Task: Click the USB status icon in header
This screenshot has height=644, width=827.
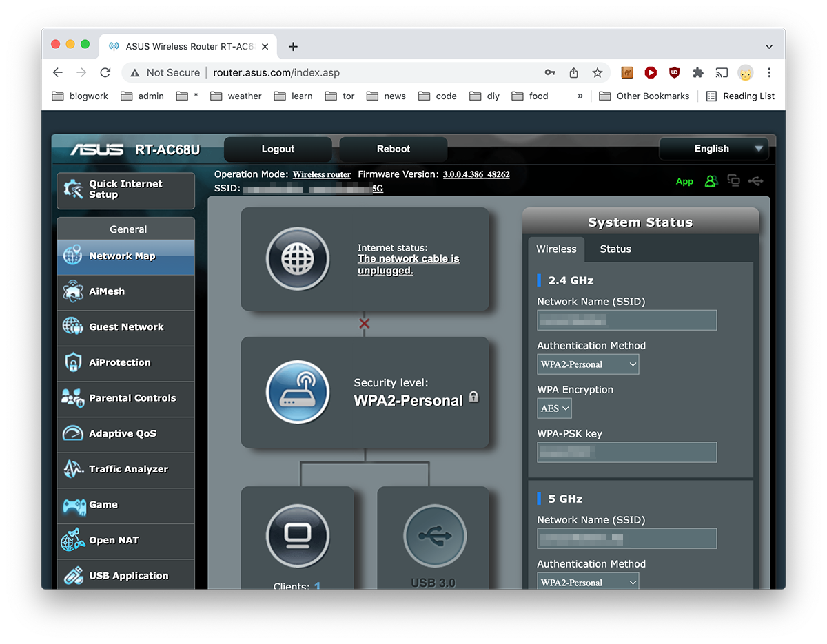Action: [755, 181]
